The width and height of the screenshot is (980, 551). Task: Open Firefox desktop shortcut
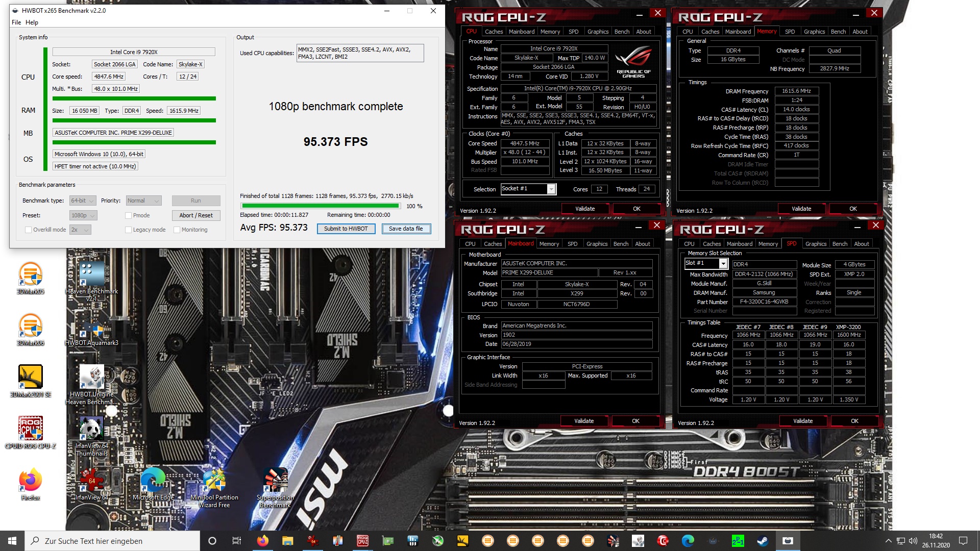(31, 484)
